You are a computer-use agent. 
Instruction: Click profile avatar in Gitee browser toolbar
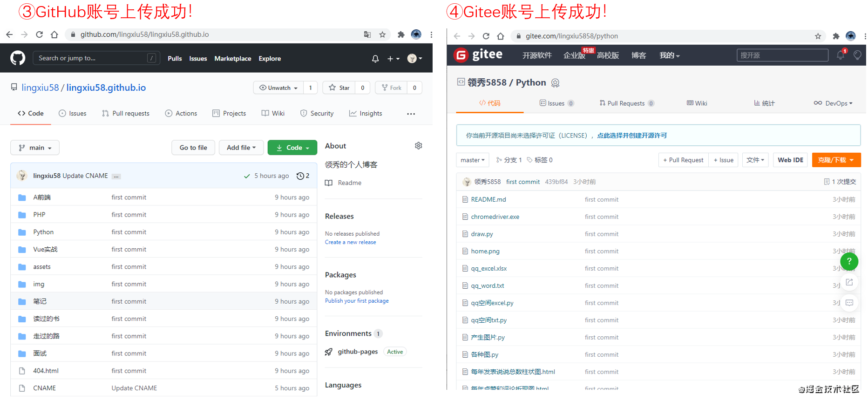851,36
